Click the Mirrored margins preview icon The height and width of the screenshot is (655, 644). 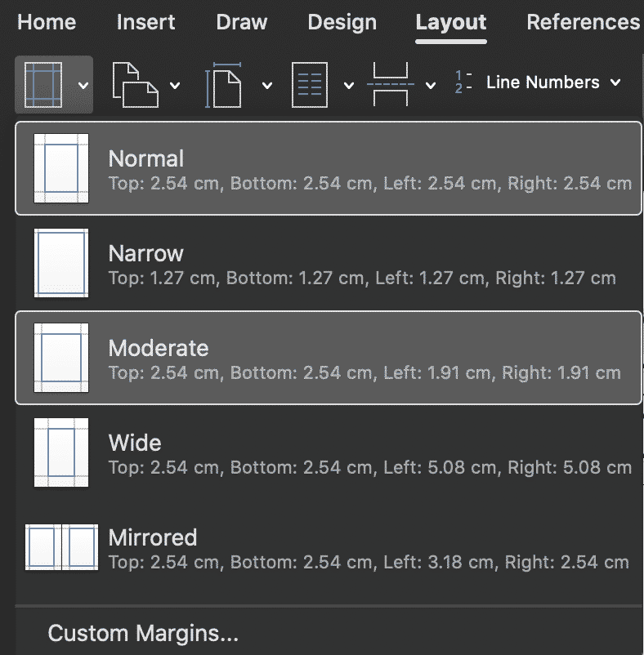point(61,547)
